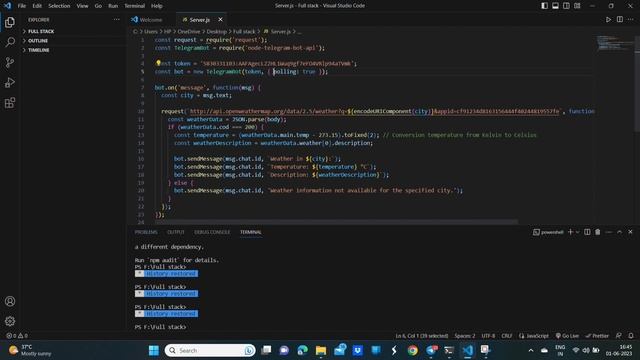Screen dimensions: 640x360
Task: Open the Help menu
Action: (x=157, y=6)
